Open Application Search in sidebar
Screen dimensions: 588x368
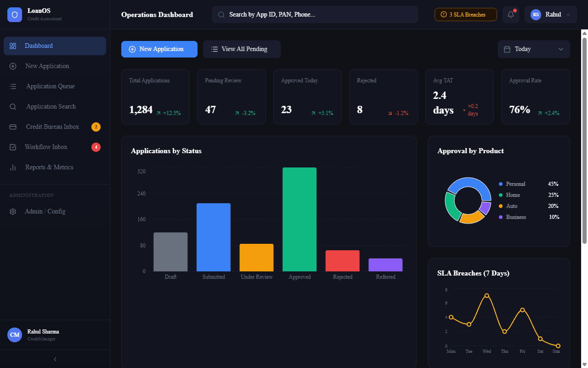(55, 107)
